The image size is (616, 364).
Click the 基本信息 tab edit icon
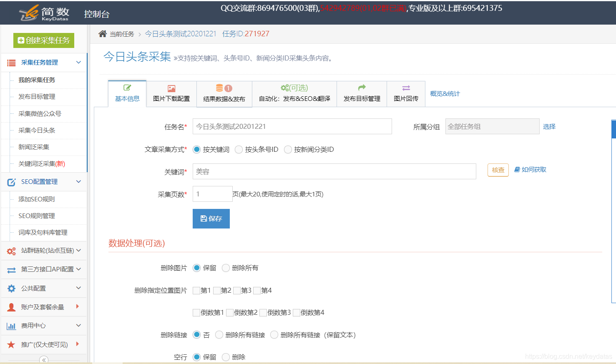[127, 88]
